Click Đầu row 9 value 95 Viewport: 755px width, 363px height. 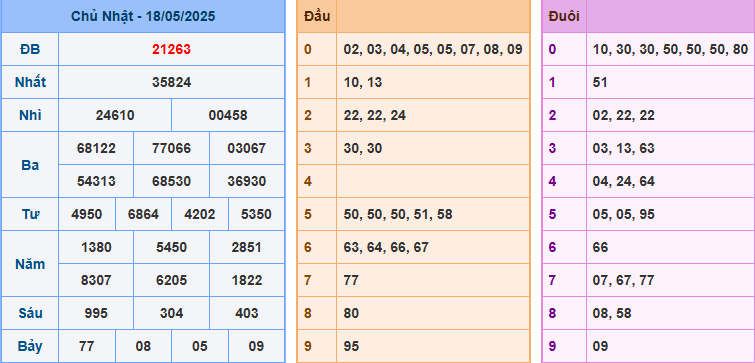(351, 346)
